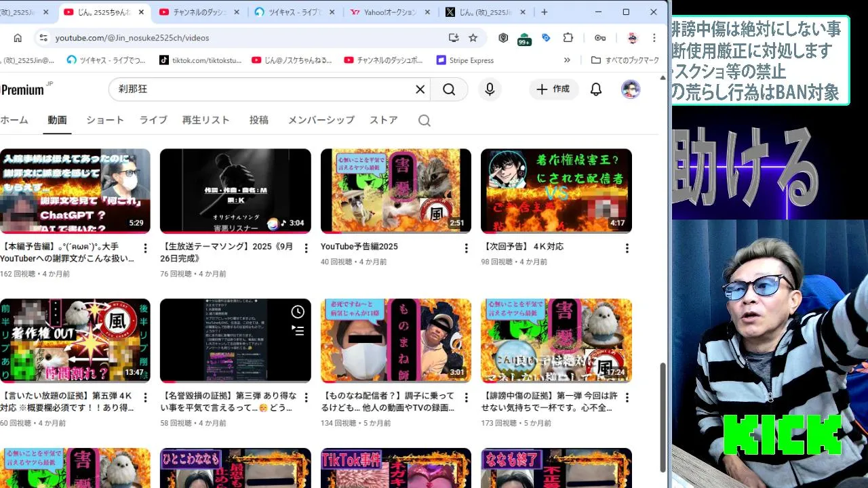Click Watch Later clock on 名誉毀損の証拠 thumbnail

coord(298,312)
